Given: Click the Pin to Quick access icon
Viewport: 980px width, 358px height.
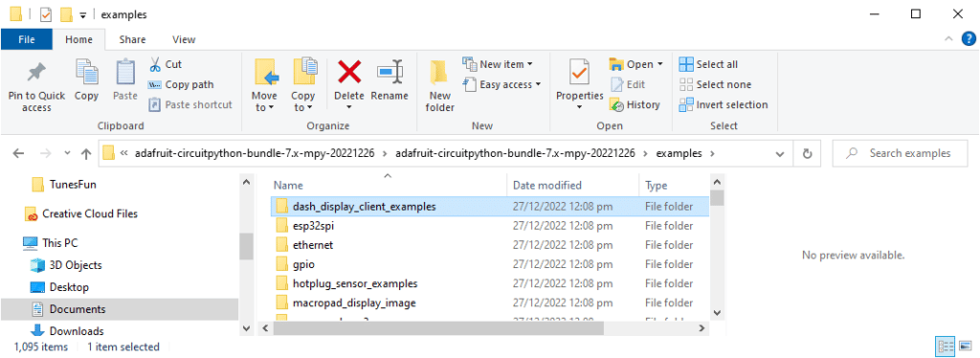Looking at the screenshot, I should point(36,73).
